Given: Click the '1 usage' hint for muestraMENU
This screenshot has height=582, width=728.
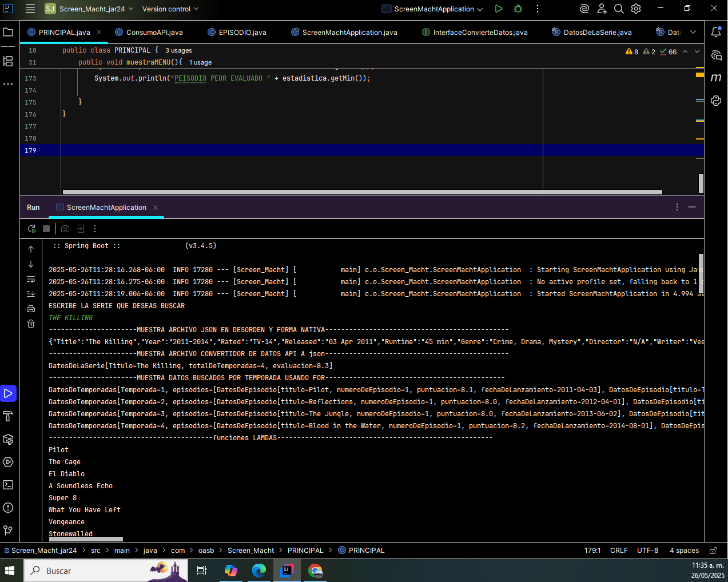Looking at the screenshot, I should [200, 62].
